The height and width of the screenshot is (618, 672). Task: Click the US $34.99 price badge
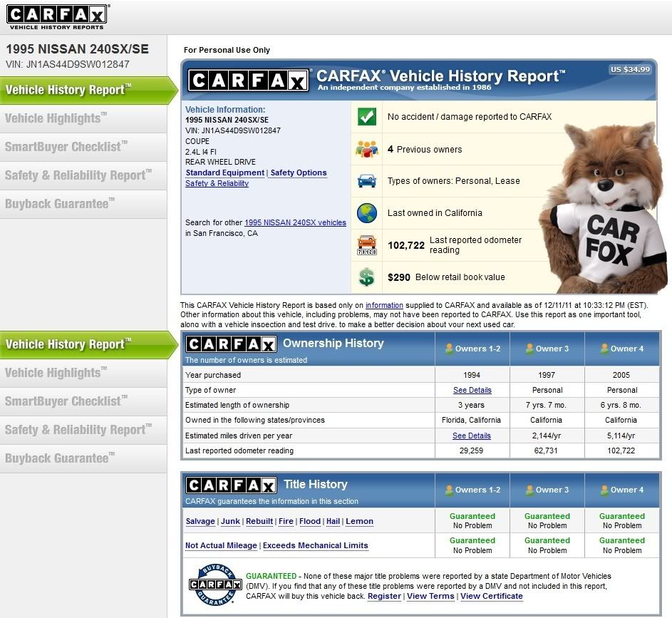coord(631,69)
